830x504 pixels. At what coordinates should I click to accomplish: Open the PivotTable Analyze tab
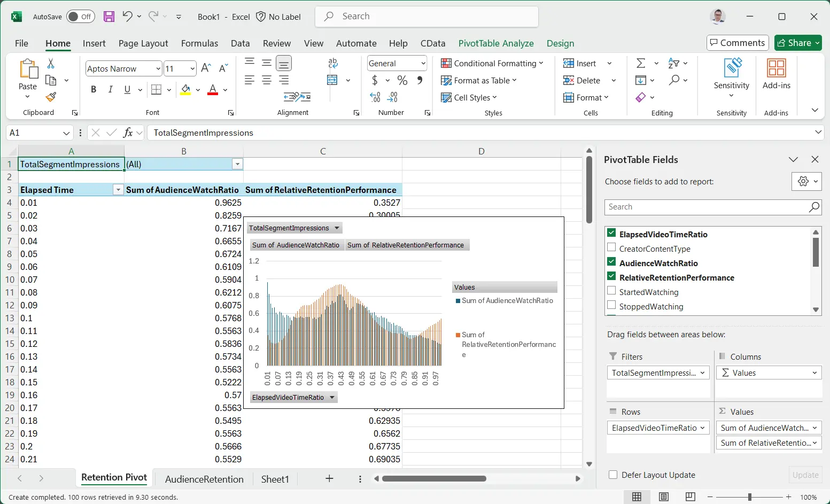(495, 43)
